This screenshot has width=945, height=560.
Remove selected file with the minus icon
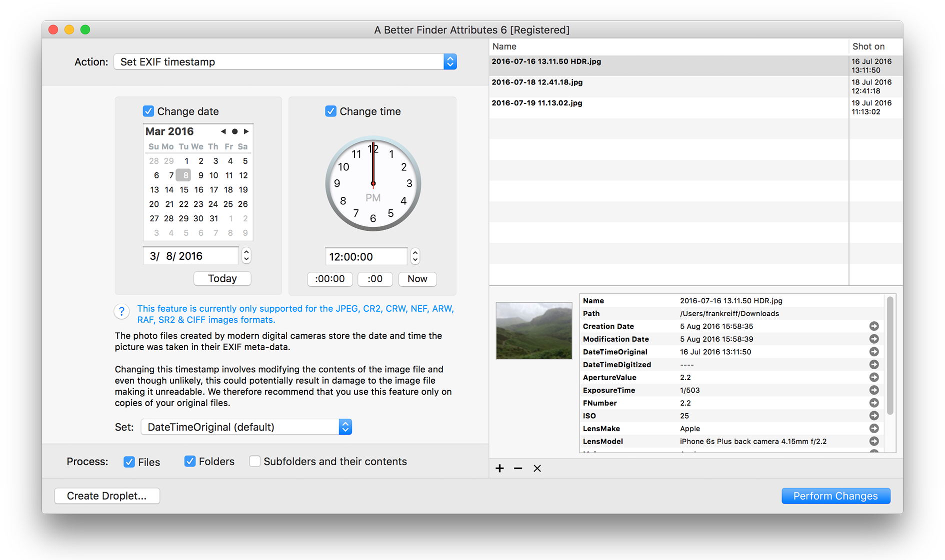[518, 469]
